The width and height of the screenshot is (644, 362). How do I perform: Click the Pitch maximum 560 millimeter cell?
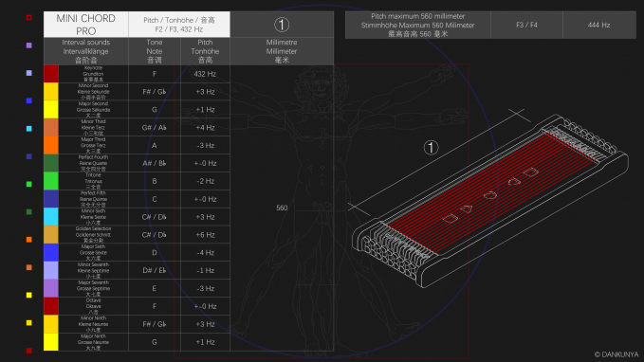(x=417, y=25)
